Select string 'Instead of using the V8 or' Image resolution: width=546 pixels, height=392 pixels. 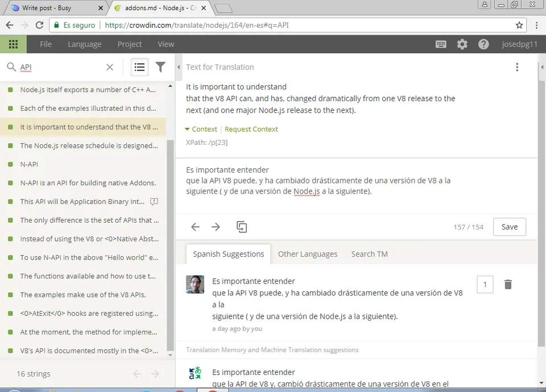point(83,239)
